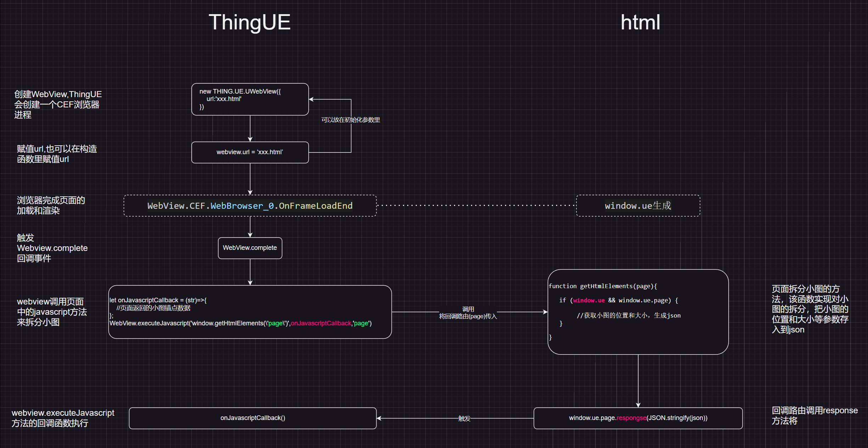Viewport: 868px width, 448px height.
Task: Click the note '页面拆分小图的方法' on the right
Action: click(810, 309)
